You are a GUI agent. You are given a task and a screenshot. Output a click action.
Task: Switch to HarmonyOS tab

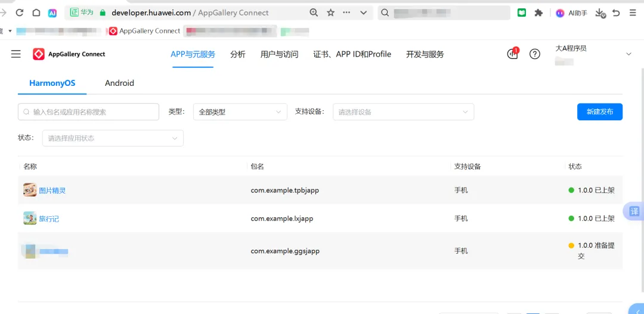point(52,83)
